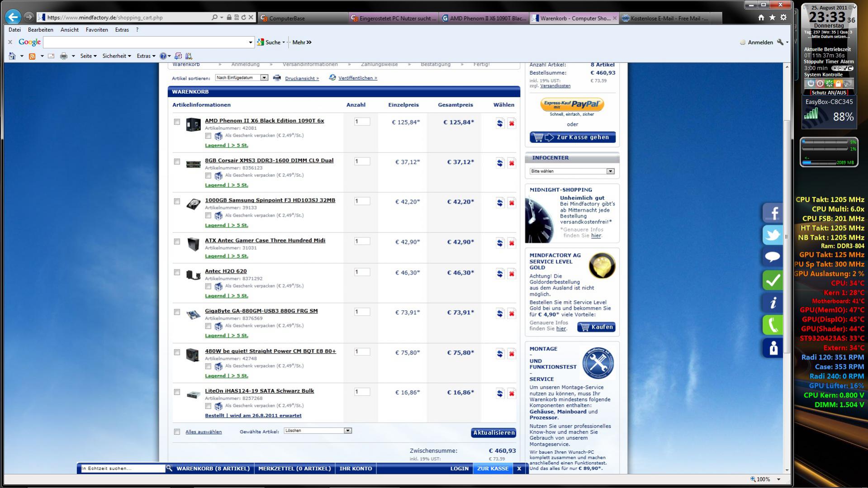Open the green phone sidebar icon

coord(773,325)
